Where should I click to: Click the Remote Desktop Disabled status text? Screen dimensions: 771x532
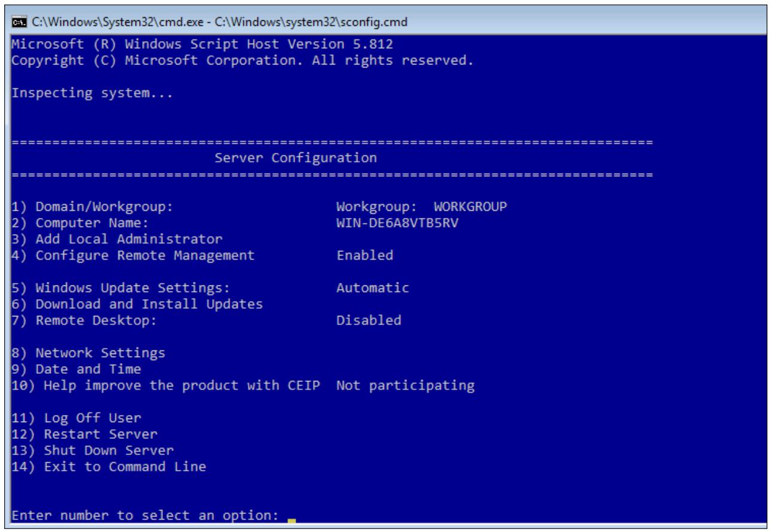(369, 321)
